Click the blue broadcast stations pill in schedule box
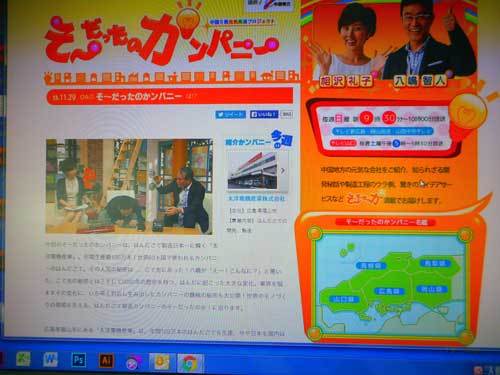The height and width of the screenshot is (375, 500). point(383,131)
